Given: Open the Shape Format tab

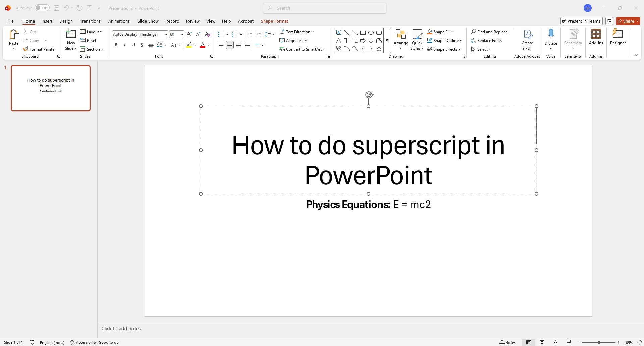Looking at the screenshot, I should [x=274, y=21].
